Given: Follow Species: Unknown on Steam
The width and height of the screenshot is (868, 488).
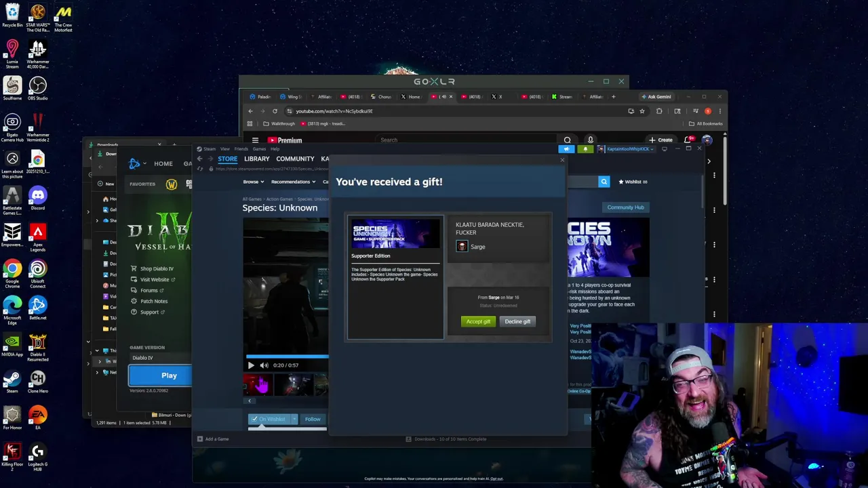Looking at the screenshot, I should coord(313,420).
